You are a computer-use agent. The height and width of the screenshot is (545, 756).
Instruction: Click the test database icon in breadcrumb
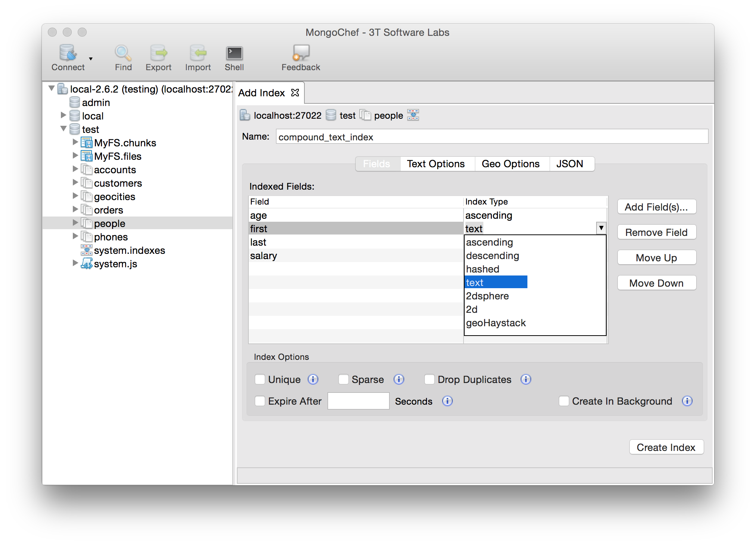331,115
